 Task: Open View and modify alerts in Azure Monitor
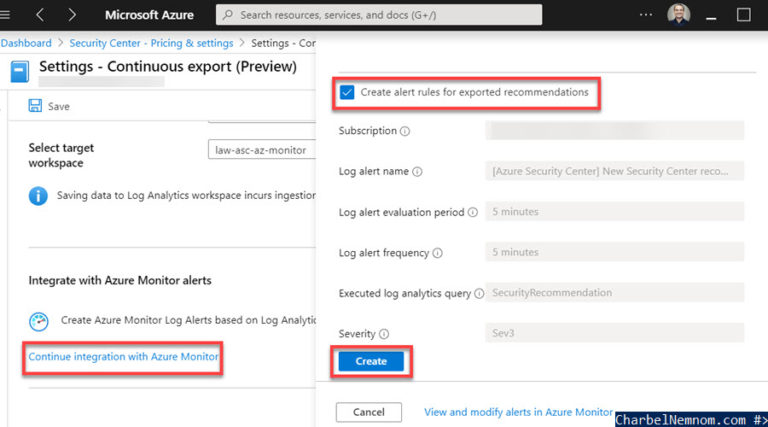coord(518,412)
